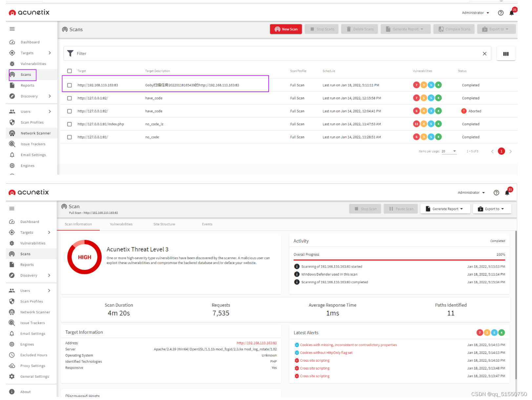This screenshot has height=400, width=532.
Task: Click Aborted status warning icon
Action: [x=464, y=111]
